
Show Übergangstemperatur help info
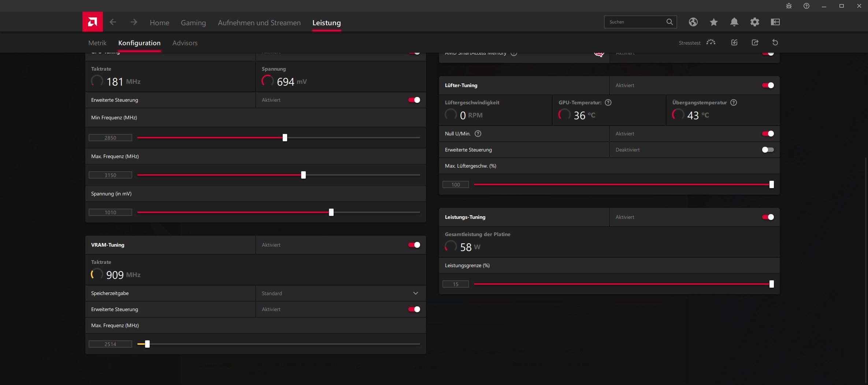(x=734, y=102)
